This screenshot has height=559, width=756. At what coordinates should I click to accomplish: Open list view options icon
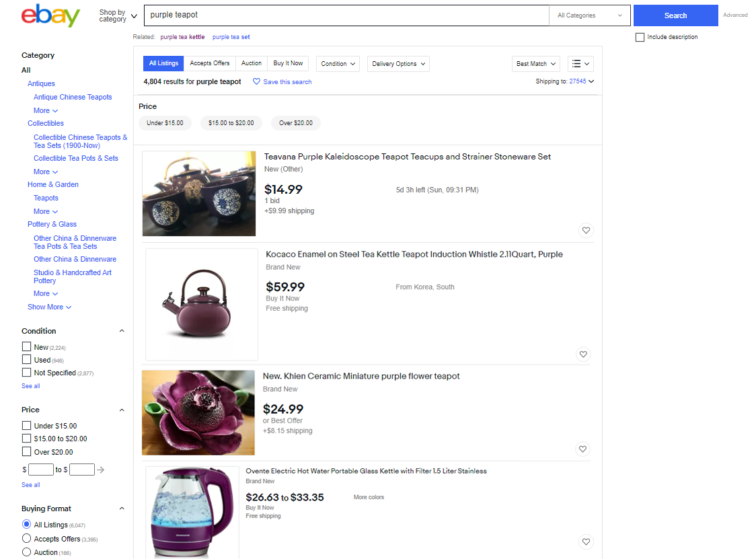tap(580, 64)
